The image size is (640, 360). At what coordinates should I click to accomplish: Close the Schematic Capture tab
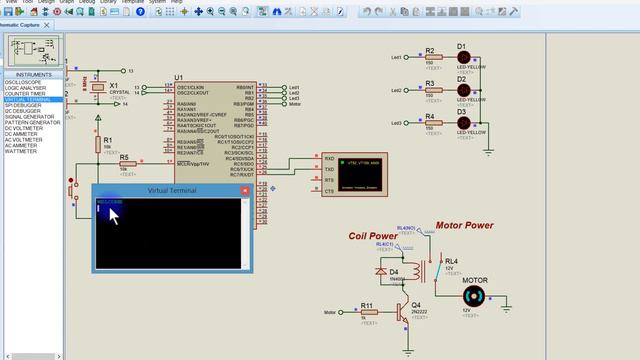pos(47,25)
